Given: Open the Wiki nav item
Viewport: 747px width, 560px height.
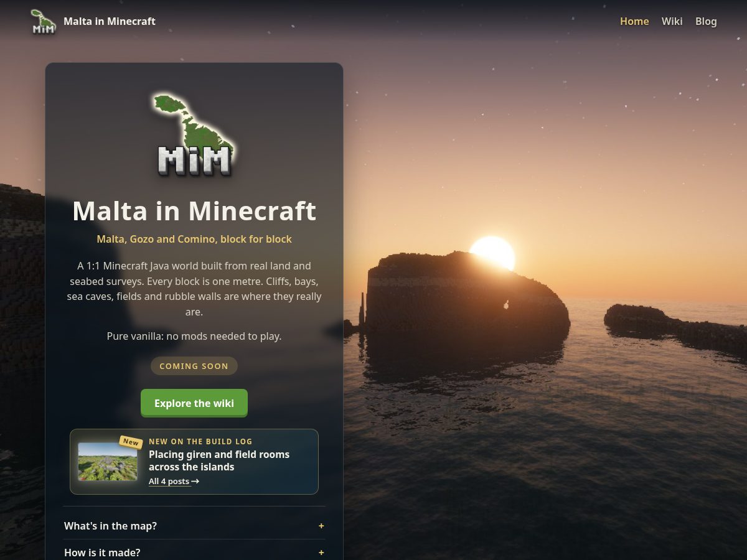Looking at the screenshot, I should [672, 21].
